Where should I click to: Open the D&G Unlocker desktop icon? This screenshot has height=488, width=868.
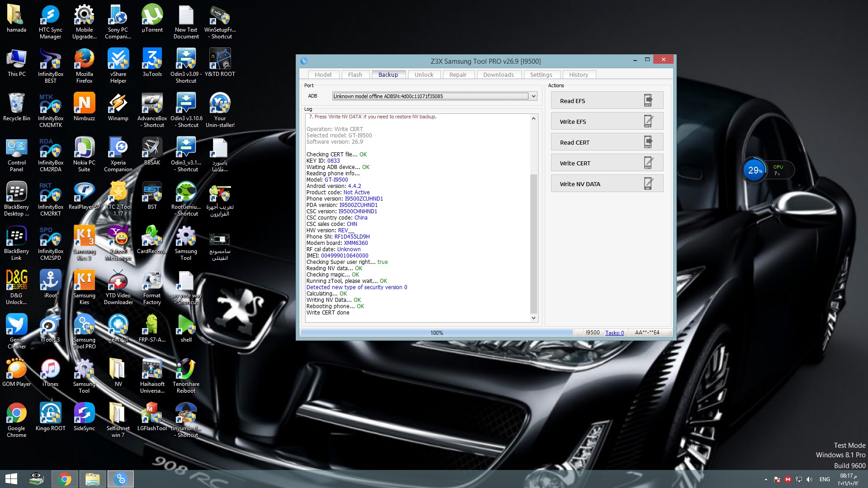click(x=16, y=287)
